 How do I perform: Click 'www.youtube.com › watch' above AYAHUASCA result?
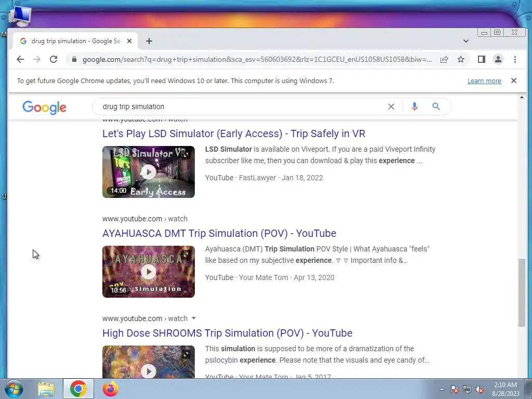[145, 219]
